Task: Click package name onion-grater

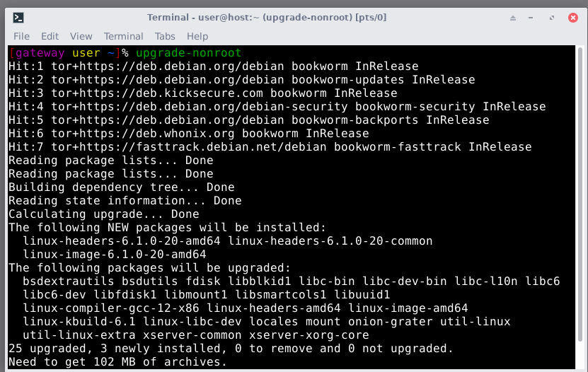Action: [x=390, y=322]
